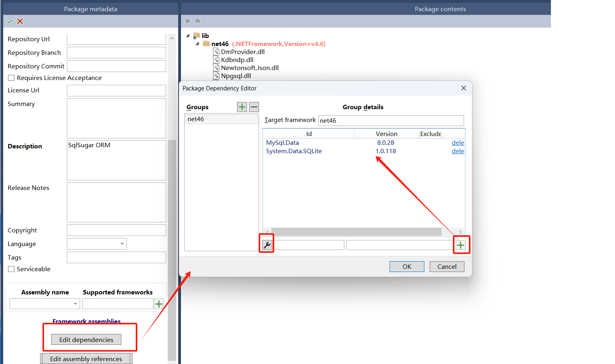Image resolution: width=615 pixels, height=364 pixels.
Task: Delete the MySql.Data dependency via dele link
Action: tap(458, 142)
